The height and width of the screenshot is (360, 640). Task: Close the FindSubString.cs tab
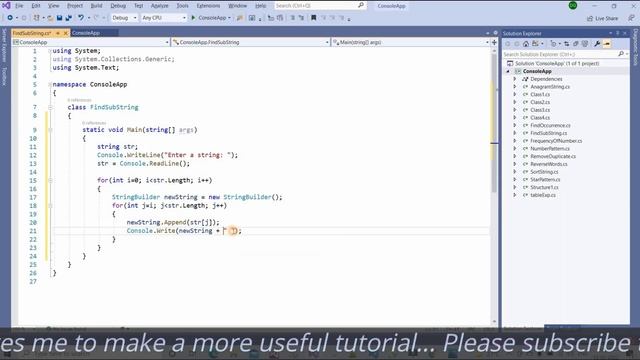point(65,33)
